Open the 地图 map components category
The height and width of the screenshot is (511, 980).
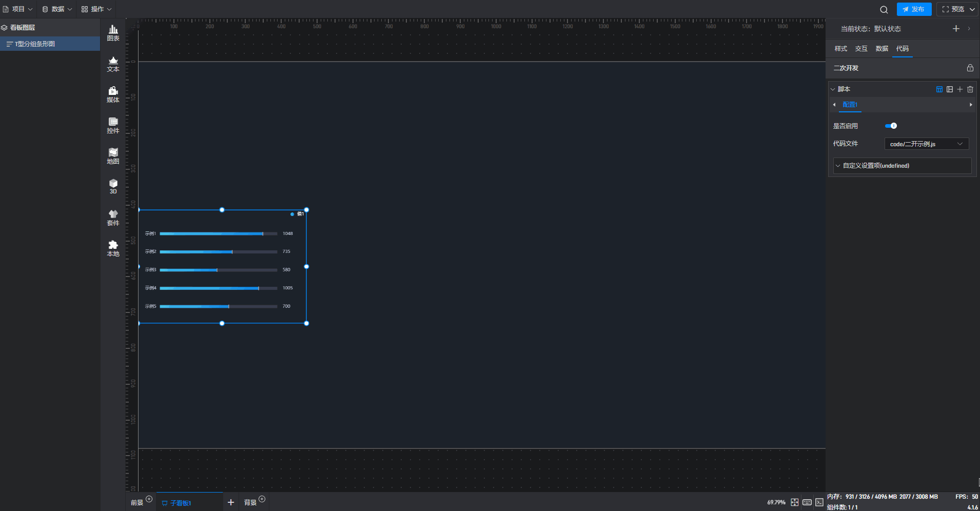tap(113, 156)
